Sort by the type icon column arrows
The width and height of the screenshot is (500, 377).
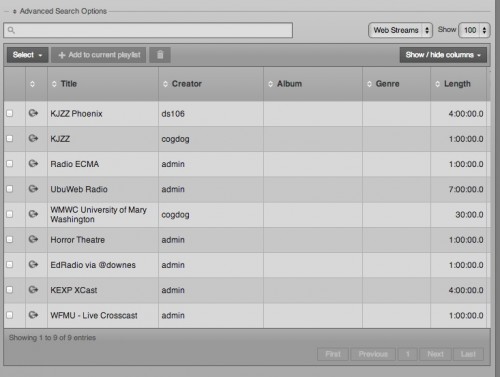click(x=32, y=84)
